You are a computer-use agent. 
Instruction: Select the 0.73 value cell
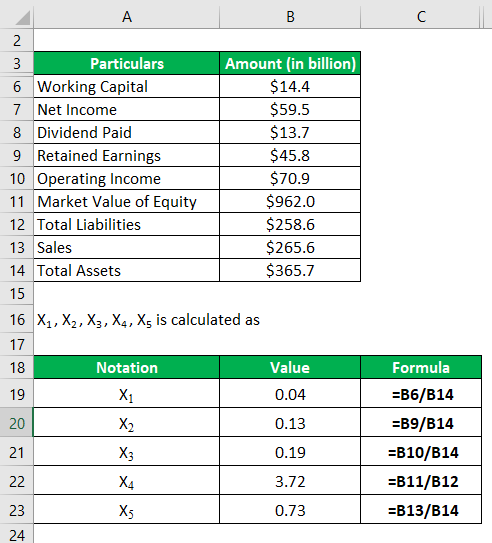(x=290, y=510)
